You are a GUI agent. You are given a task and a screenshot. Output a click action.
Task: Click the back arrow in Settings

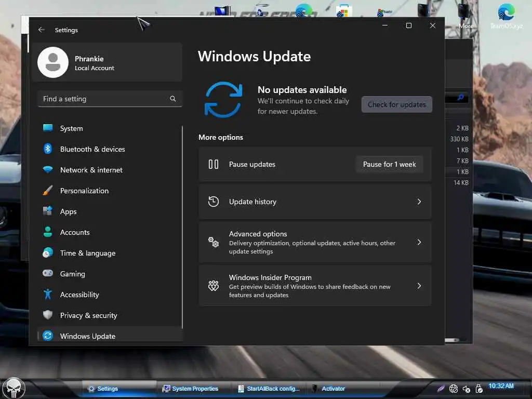pyautogui.click(x=42, y=30)
